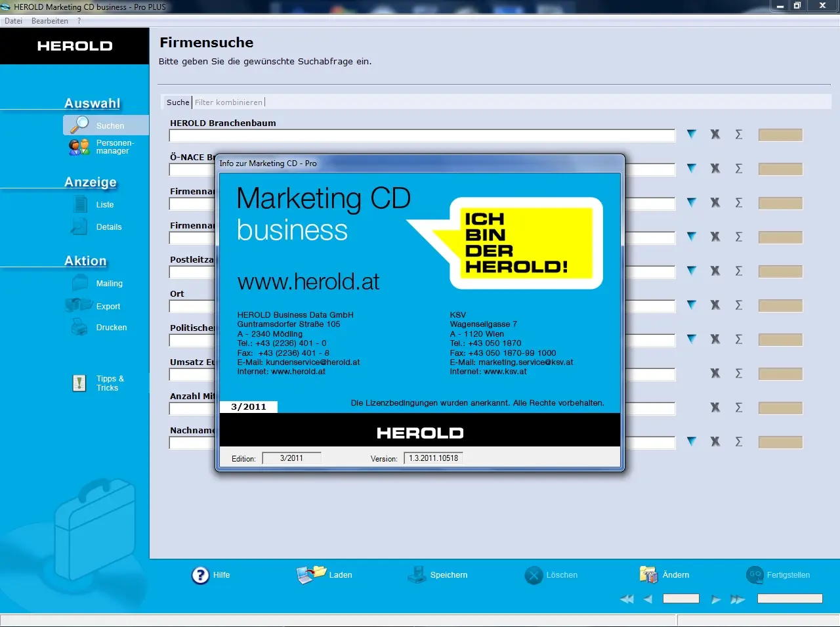Click the HEROLD Branchenbaum input field
The image size is (840, 627).
[x=422, y=135]
